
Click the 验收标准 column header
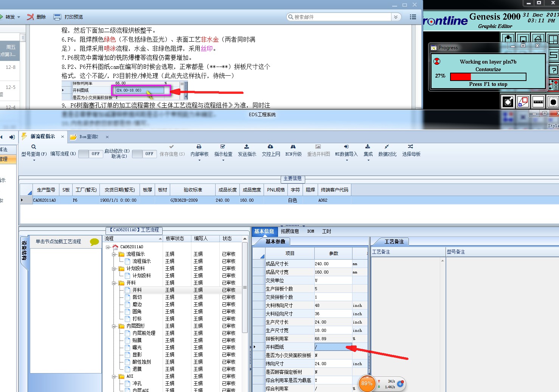click(193, 190)
